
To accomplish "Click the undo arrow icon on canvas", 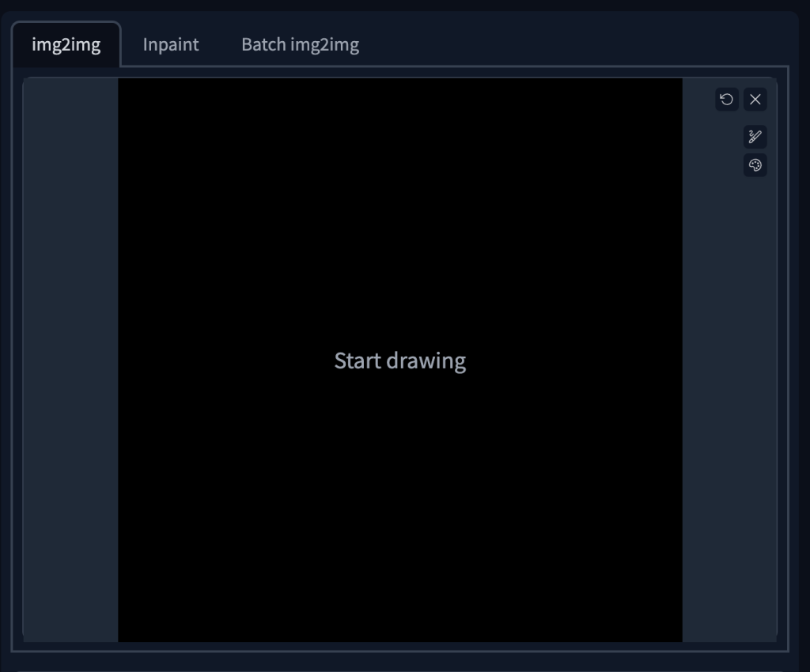I will tap(727, 100).
